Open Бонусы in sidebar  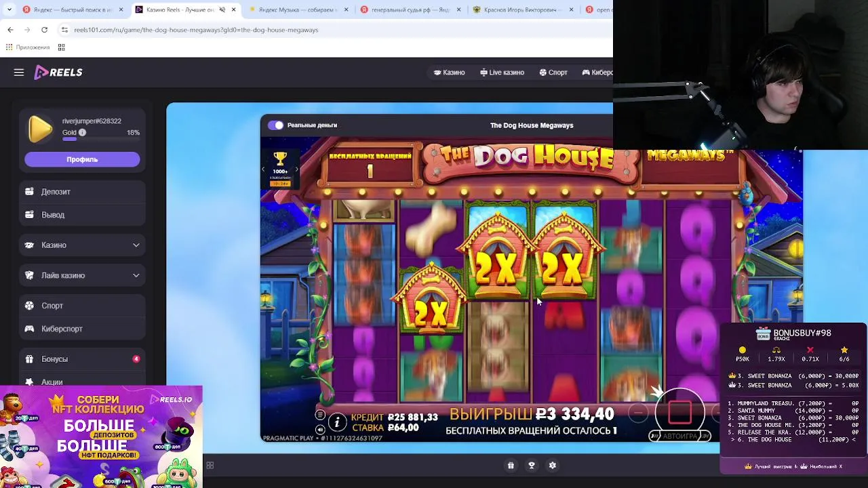point(82,359)
